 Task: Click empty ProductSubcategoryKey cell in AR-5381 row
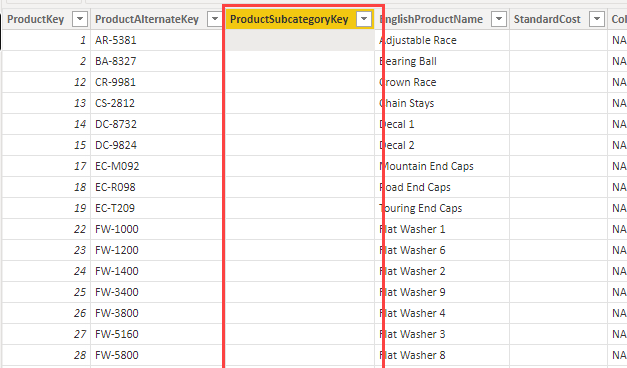click(x=300, y=40)
